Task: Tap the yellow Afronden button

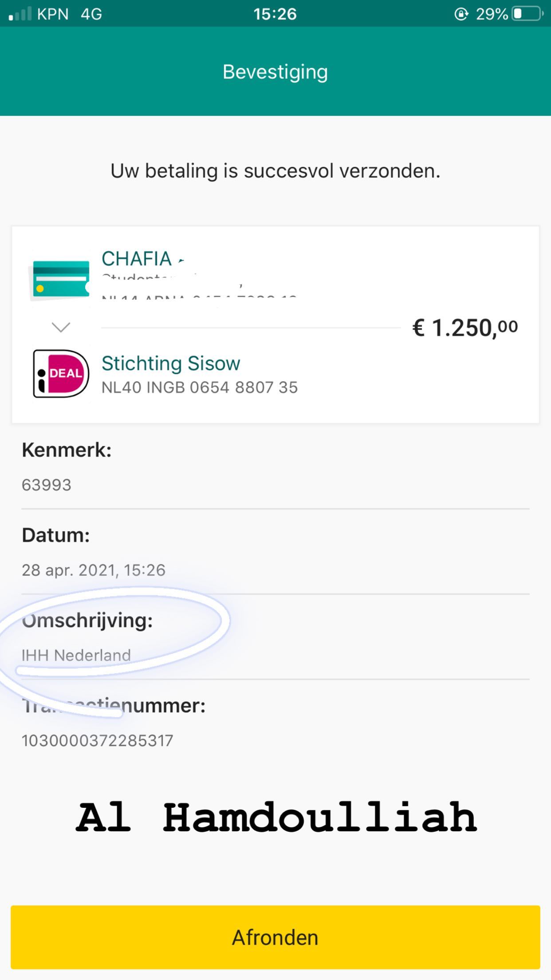Action: 275,937
